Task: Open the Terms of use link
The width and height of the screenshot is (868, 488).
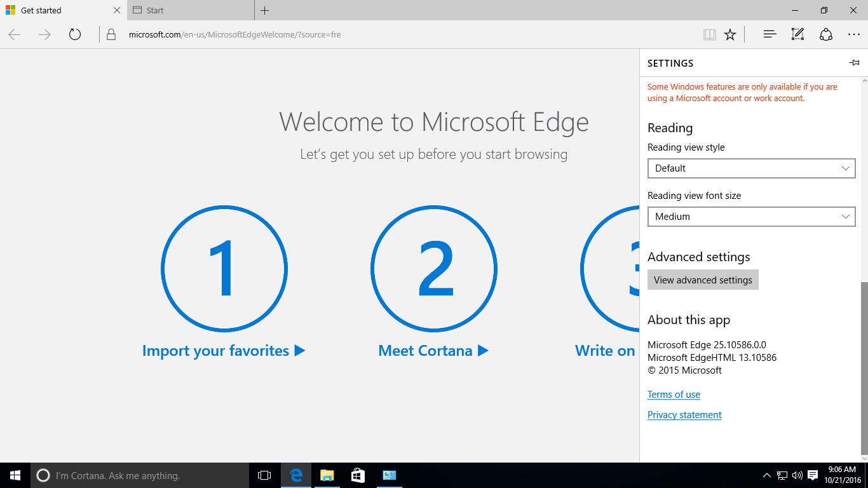Action: click(674, 395)
